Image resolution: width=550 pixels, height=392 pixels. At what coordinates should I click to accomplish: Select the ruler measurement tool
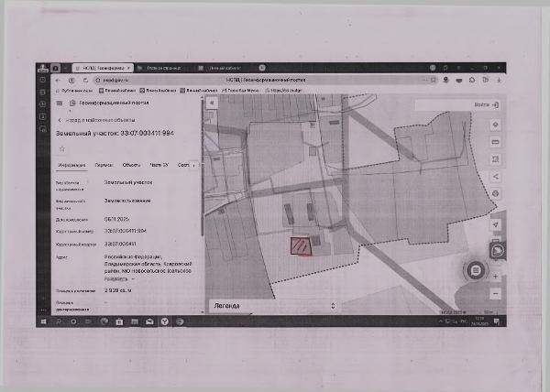(x=495, y=142)
